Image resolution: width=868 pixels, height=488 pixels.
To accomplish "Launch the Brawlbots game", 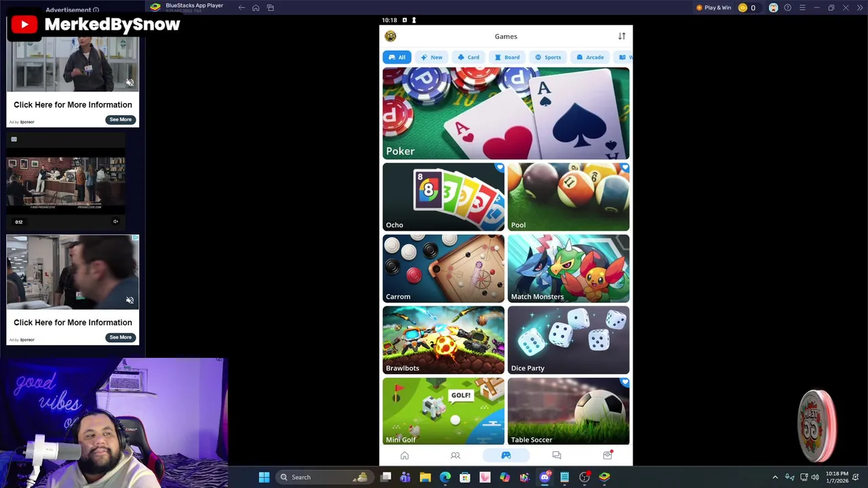I will click(x=443, y=340).
